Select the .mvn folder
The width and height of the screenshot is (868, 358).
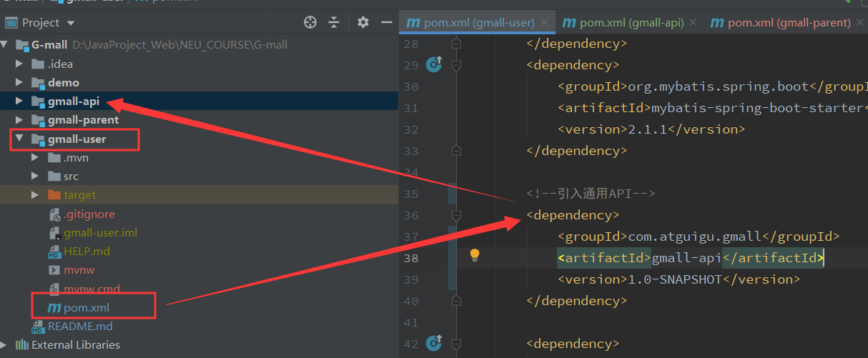[76, 157]
